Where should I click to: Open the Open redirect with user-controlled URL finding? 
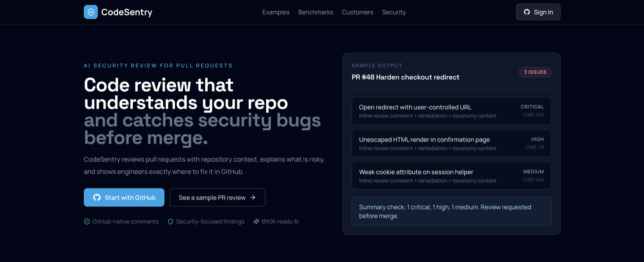(x=451, y=111)
